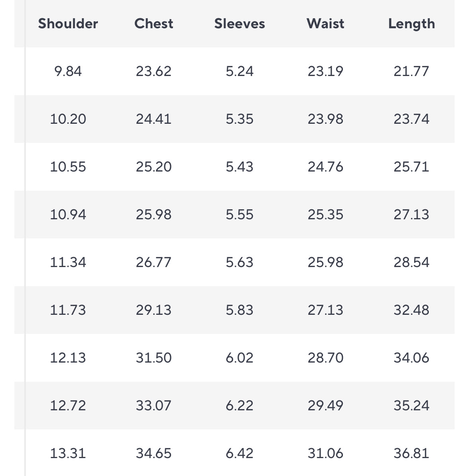Select the length value 36.81
The width and height of the screenshot is (469, 476).
(411, 453)
